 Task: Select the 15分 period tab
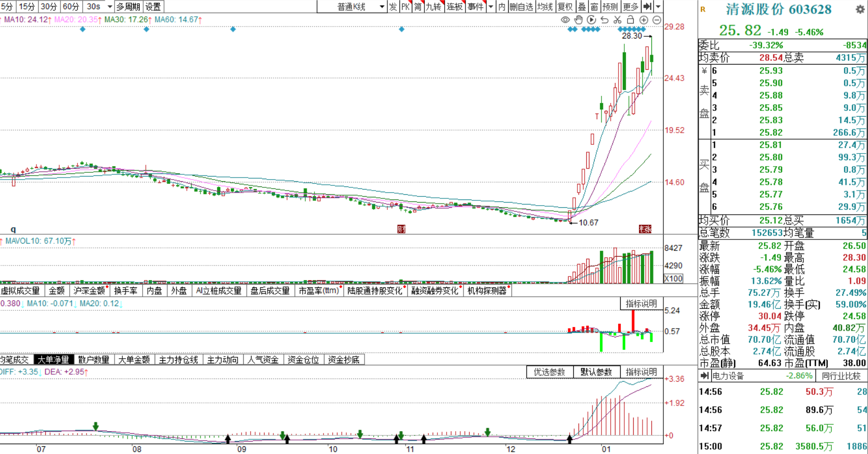pyautogui.click(x=27, y=6)
